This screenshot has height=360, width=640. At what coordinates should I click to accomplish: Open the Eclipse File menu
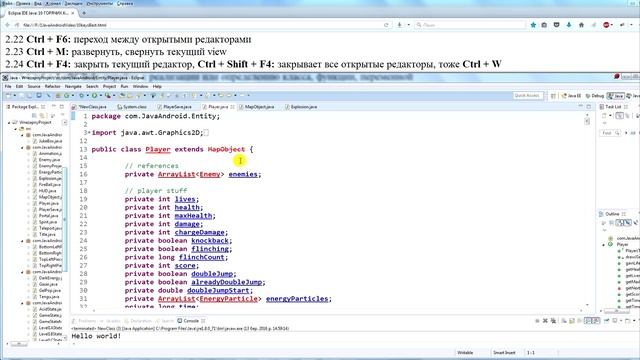(8, 87)
